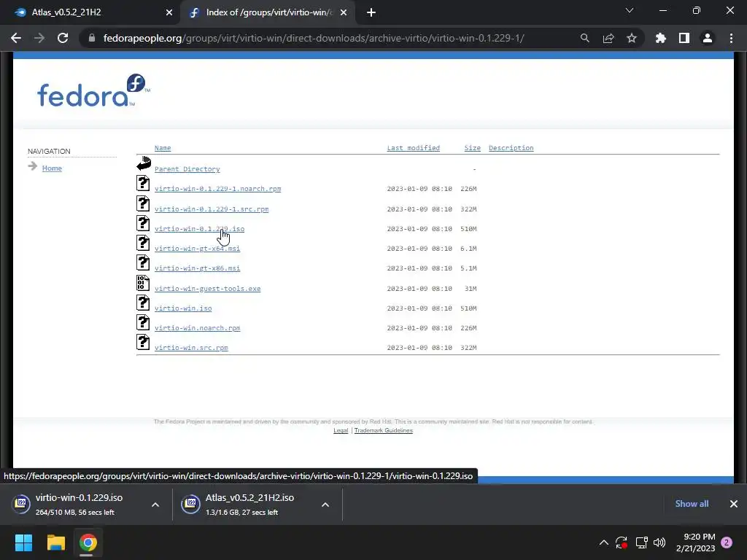Click the forward navigation arrow
This screenshot has height=560, width=747.
click(39, 38)
